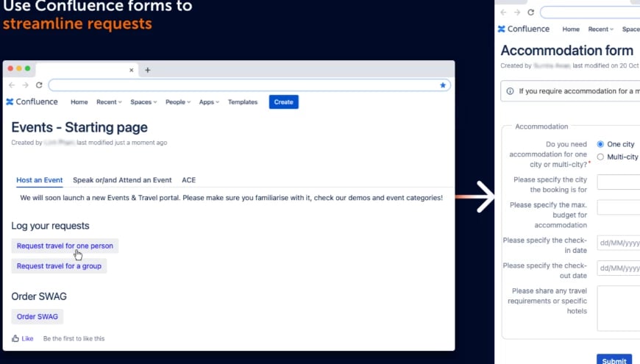Screen dimensions: 640x364
Task: Expand the Spaces dropdown menu
Action: coord(143,102)
